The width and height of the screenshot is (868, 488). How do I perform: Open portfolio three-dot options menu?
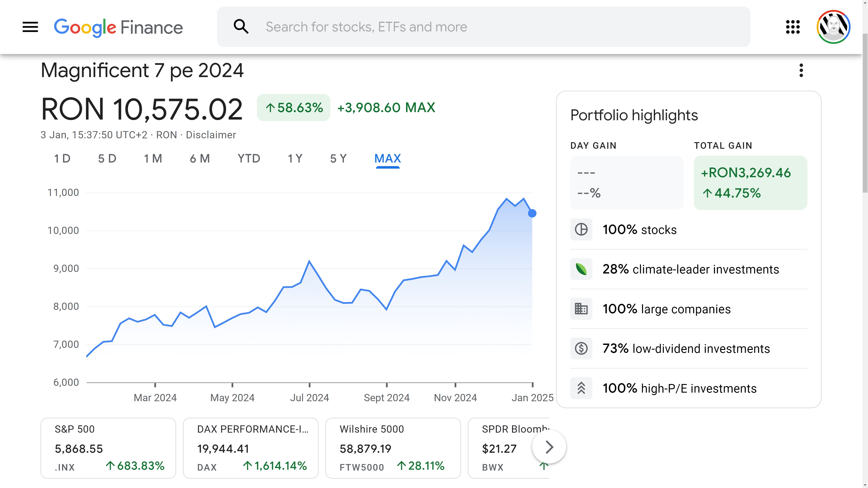801,70
